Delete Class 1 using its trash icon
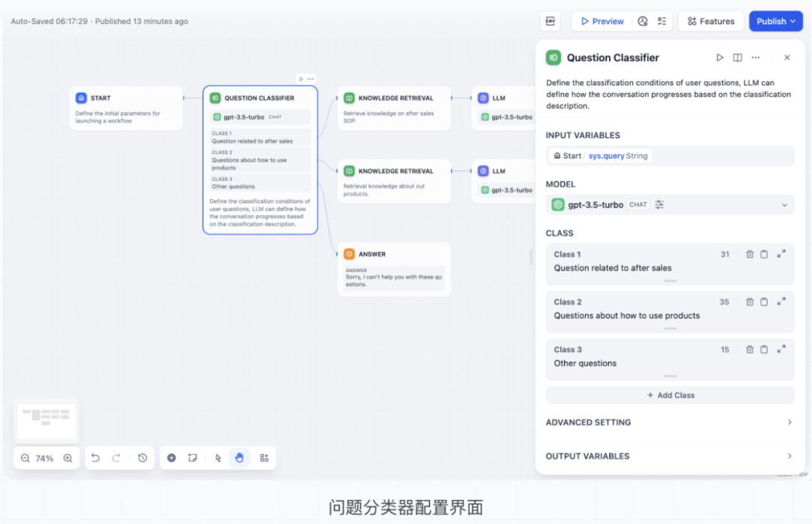The width and height of the screenshot is (812, 524). click(750, 254)
